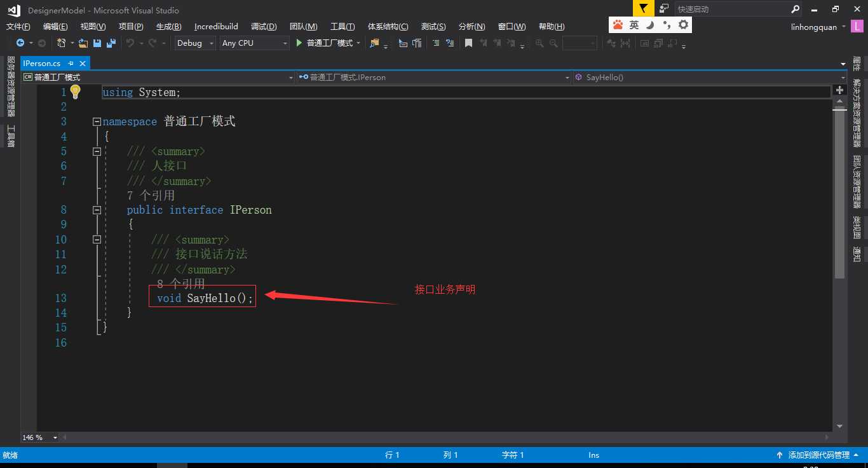Click the send feedback icon
This screenshot has width=868, height=468.
(x=663, y=8)
